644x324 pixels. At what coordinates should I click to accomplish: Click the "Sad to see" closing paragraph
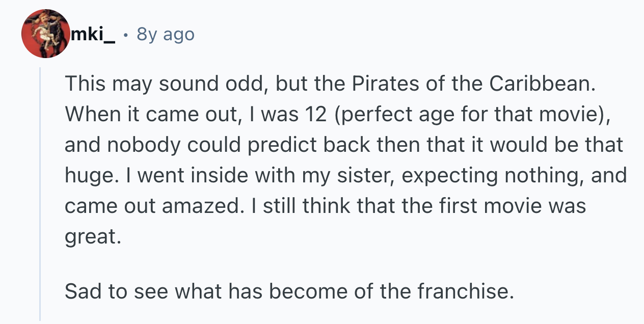pyautogui.click(x=289, y=291)
